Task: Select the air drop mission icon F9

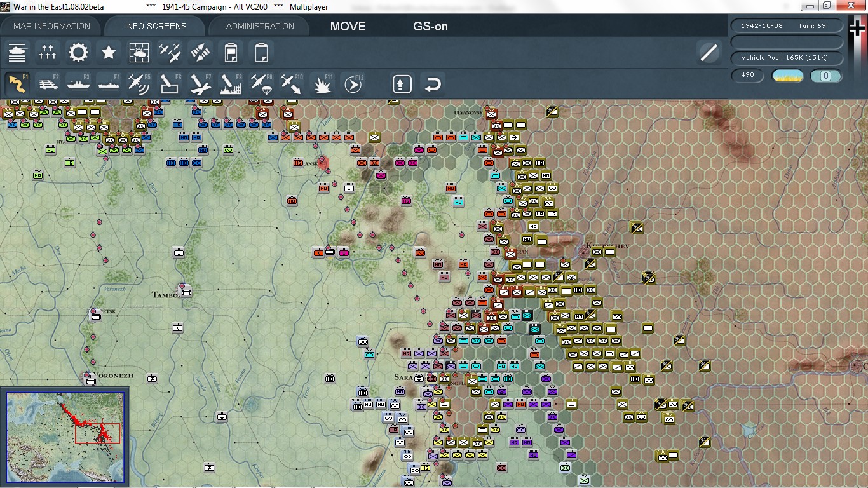Action: tap(261, 83)
